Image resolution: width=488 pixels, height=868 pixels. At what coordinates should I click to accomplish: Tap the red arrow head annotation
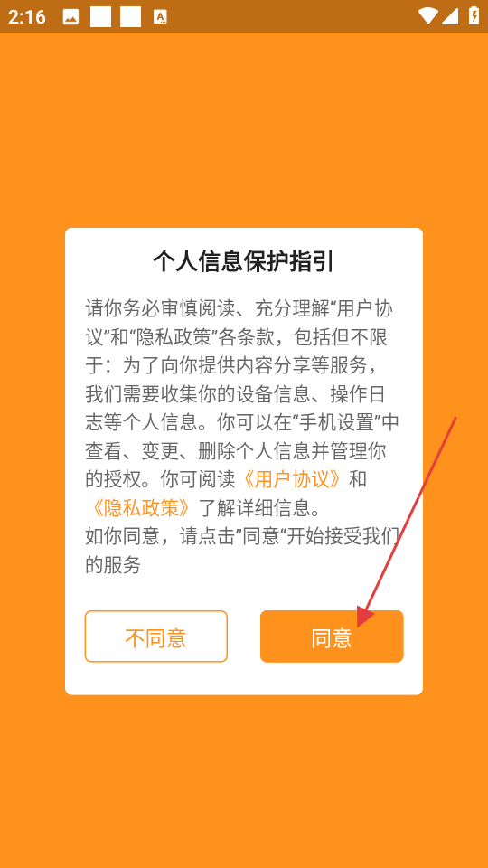tap(364, 616)
